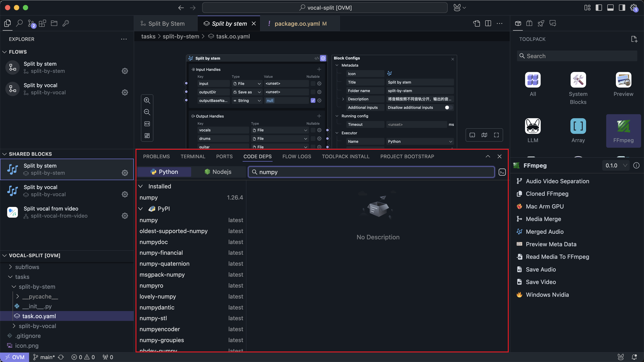The image size is (644, 362).
Task: Click zoom in icon on flow canvas
Action: [147, 100]
